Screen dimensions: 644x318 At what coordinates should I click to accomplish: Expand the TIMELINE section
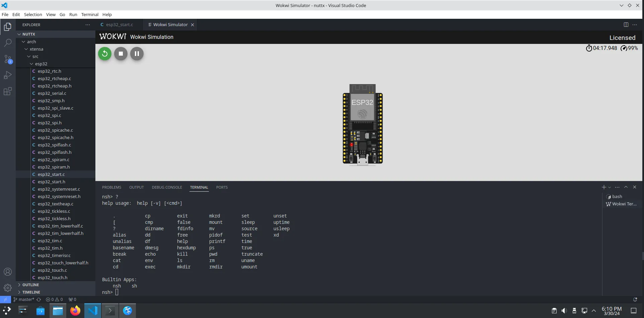point(31,292)
